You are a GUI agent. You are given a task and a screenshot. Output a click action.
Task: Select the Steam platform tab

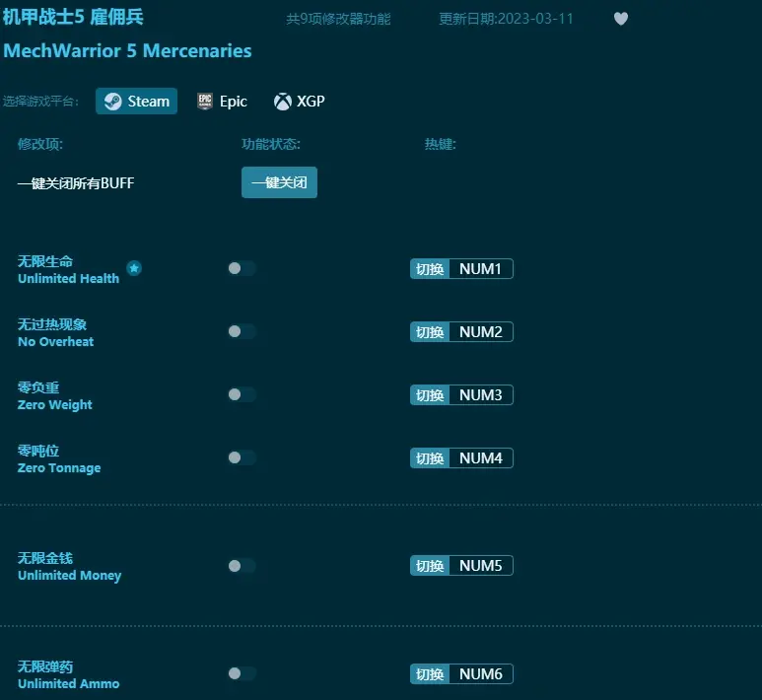[137, 102]
